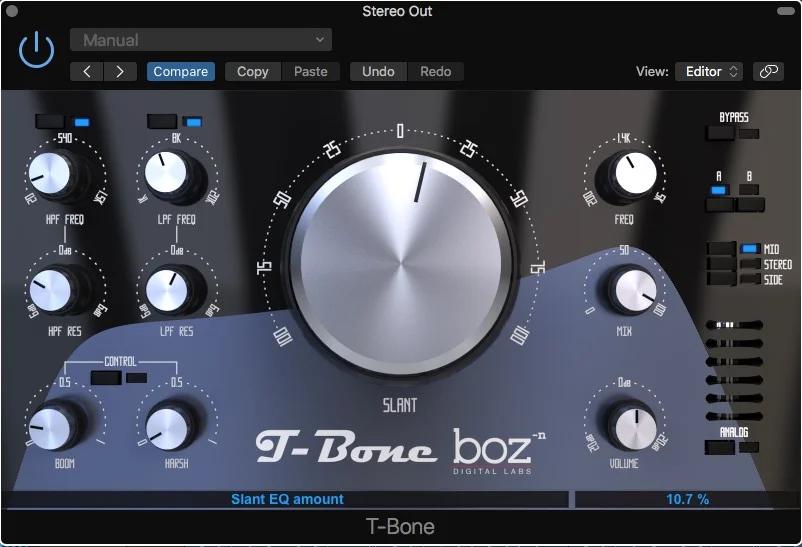Click the HPF FREQ knob
Screen dimensions: 802x547
tap(50, 174)
